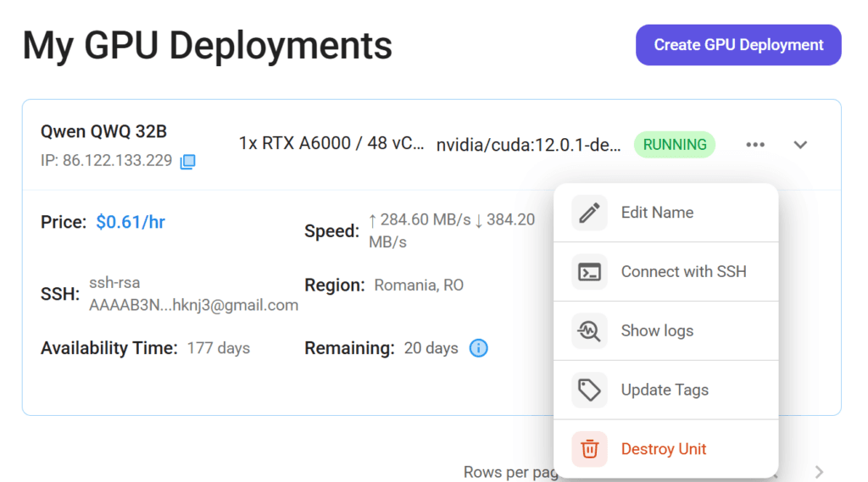Collapse the Qwen QWQ 32B details chevron

pyautogui.click(x=800, y=145)
